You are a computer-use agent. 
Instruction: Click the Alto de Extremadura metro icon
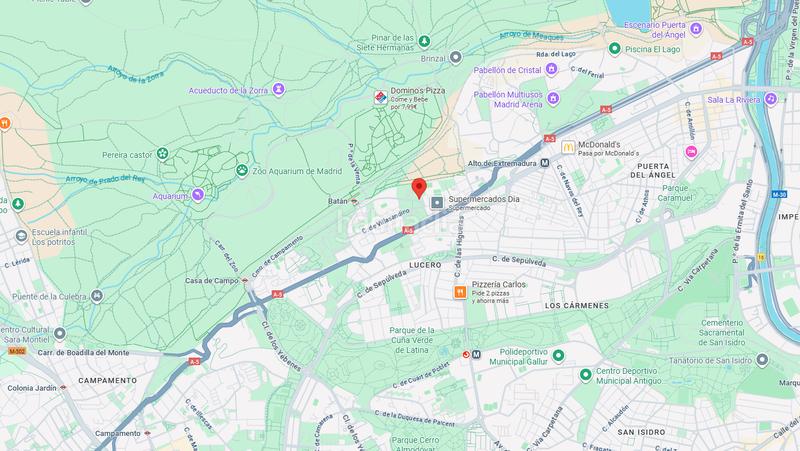point(545,163)
